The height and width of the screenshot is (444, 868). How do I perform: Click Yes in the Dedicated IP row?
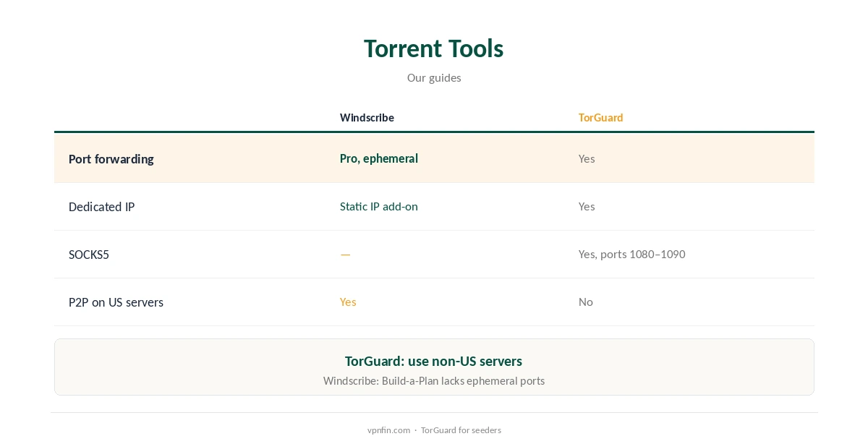587,207
